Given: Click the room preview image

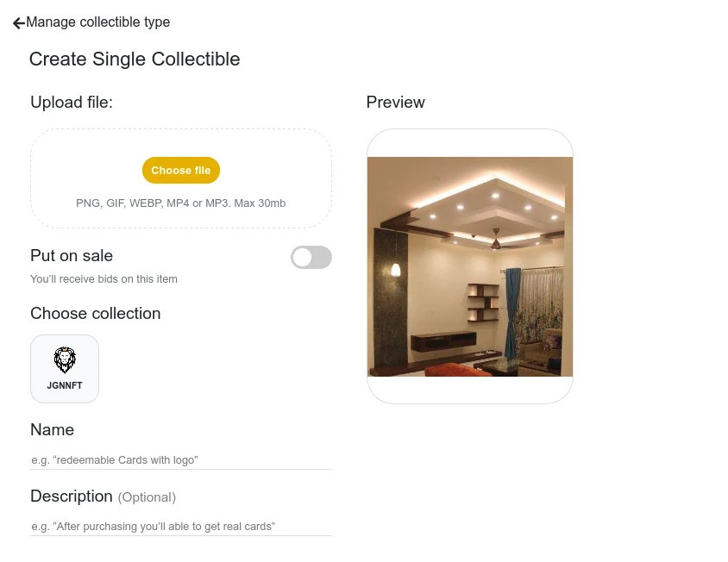Looking at the screenshot, I should (470, 266).
